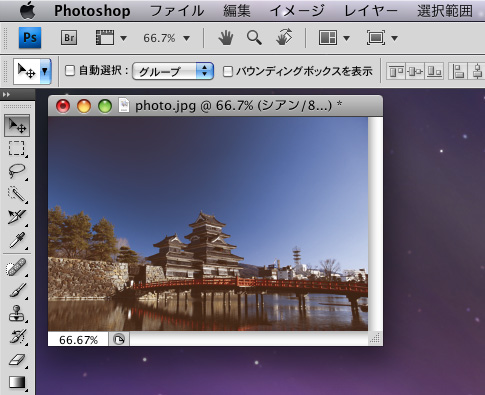Screen dimensions: 485x395
Task: Select the Hand tool in application bar
Action: tap(226, 38)
